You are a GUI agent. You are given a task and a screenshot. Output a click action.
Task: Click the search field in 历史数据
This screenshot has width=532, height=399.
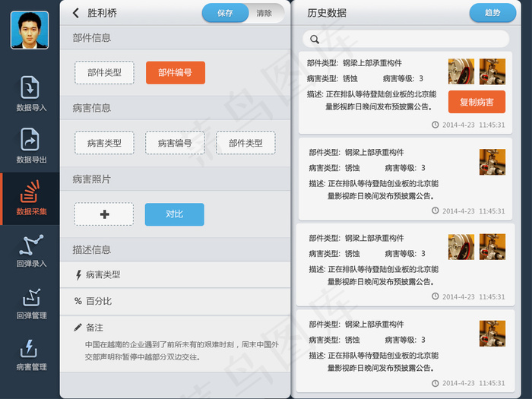click(406, 39)
